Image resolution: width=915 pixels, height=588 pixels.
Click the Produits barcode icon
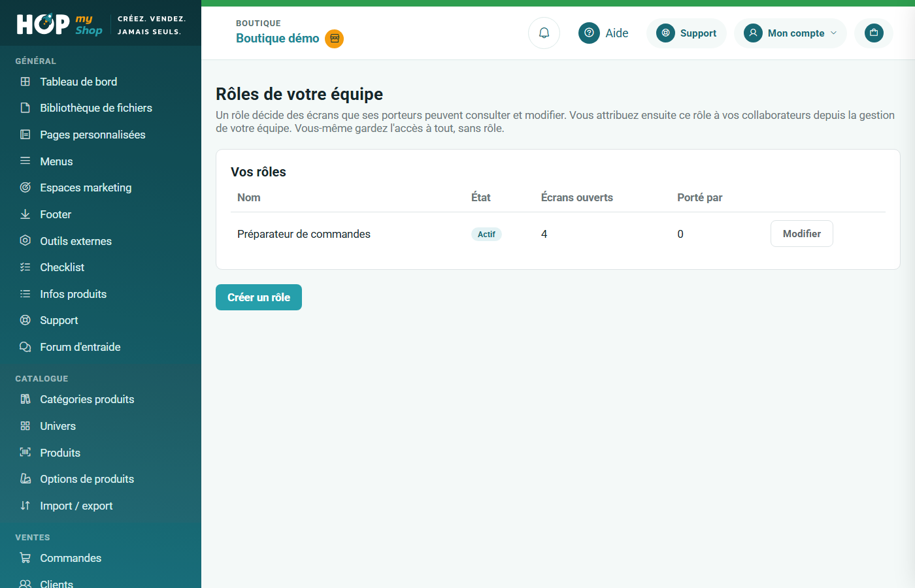(x=25, y=452)
